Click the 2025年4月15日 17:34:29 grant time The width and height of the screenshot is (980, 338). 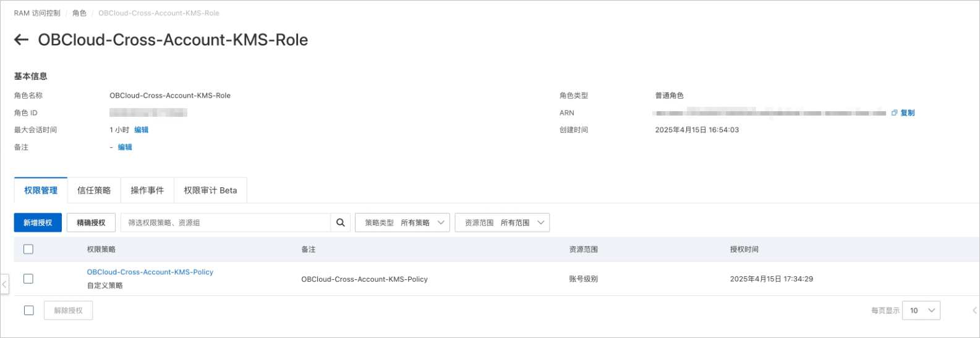tap(772, 279)
